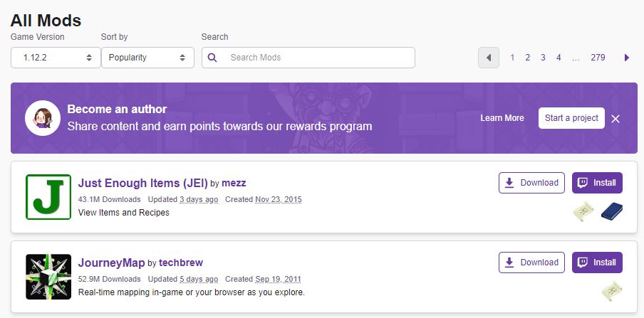Click the JourneyMap compass thumbnail
Image resolution: width=644 pixels, height=318 pixels.
pos(48,277)
